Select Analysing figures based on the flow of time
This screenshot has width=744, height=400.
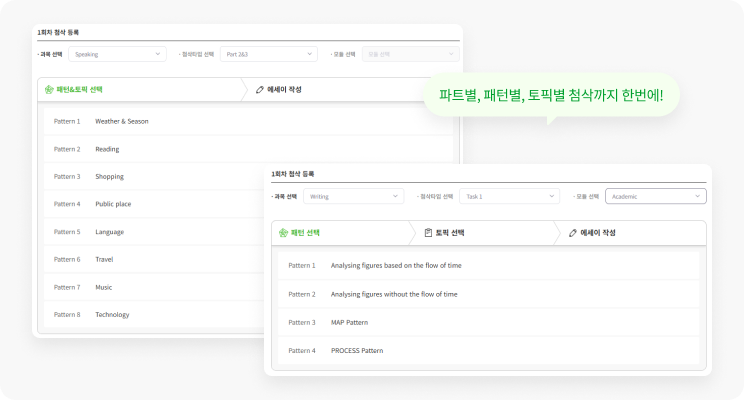tap(488, 266)
